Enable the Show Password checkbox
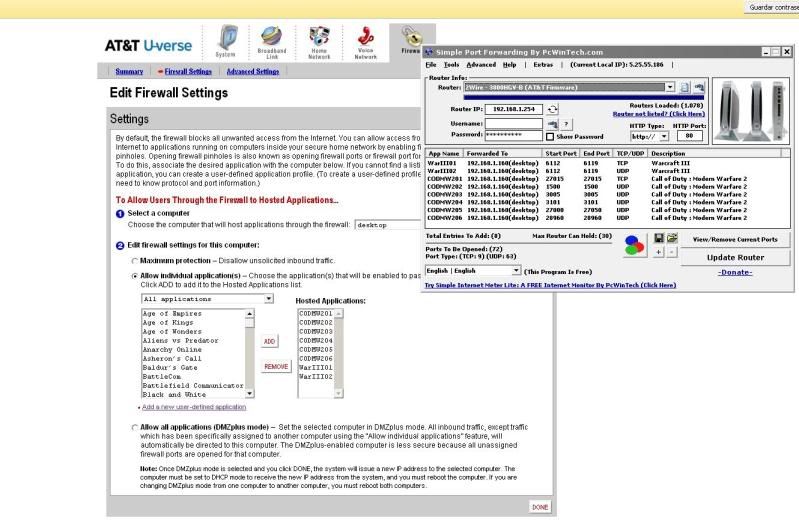This screenshot has width=799, height=524. (550, 137)
